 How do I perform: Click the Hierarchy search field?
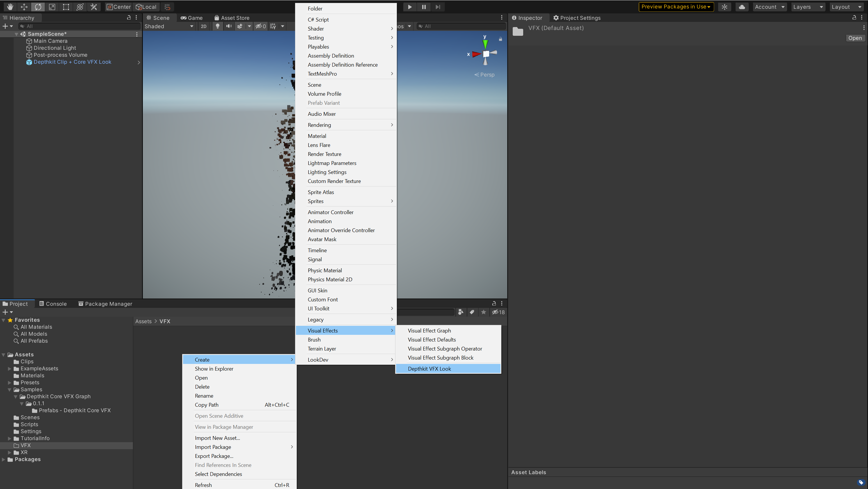(81, 26)
